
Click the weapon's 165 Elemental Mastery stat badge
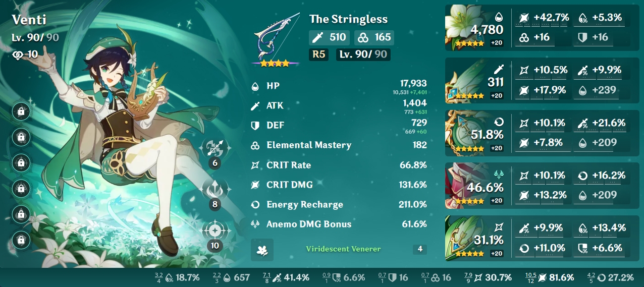point(374,37)
